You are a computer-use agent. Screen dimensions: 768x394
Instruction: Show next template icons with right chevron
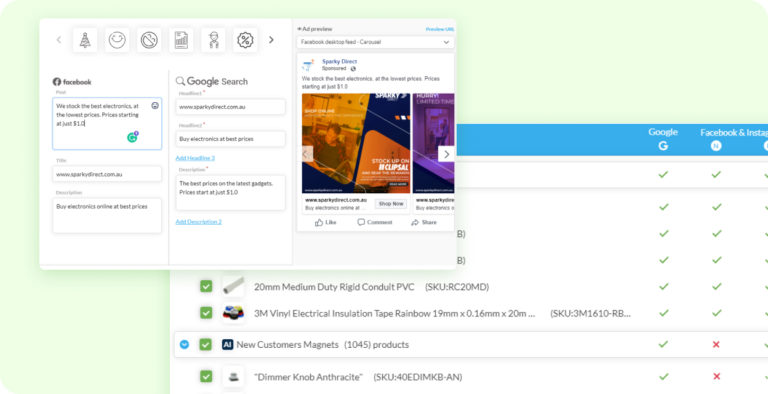point(271,40)
